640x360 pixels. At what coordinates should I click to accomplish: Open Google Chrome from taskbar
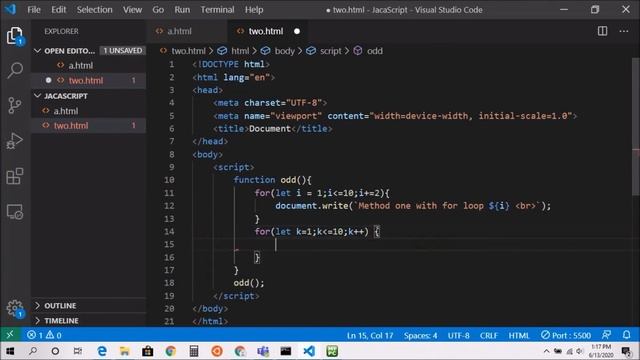tap(171, 351)
